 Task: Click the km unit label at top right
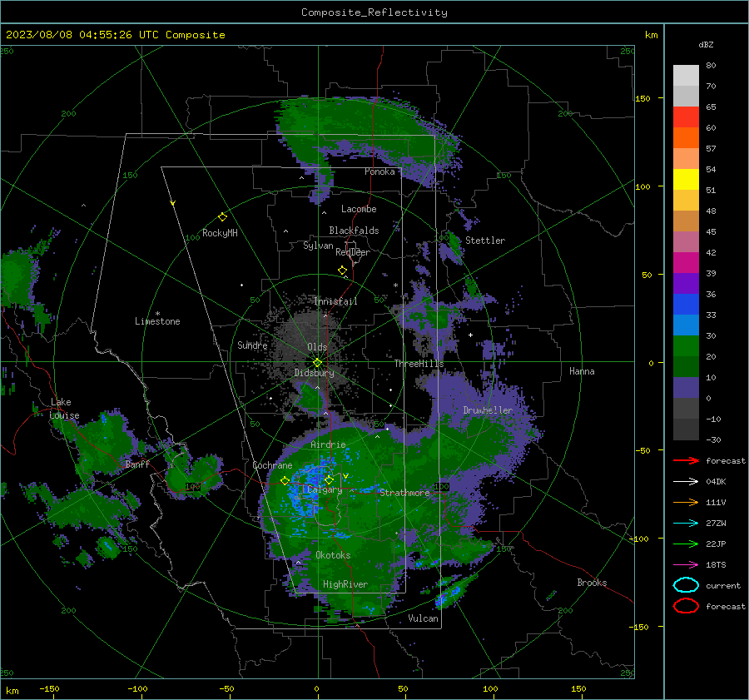coord(651,35)
